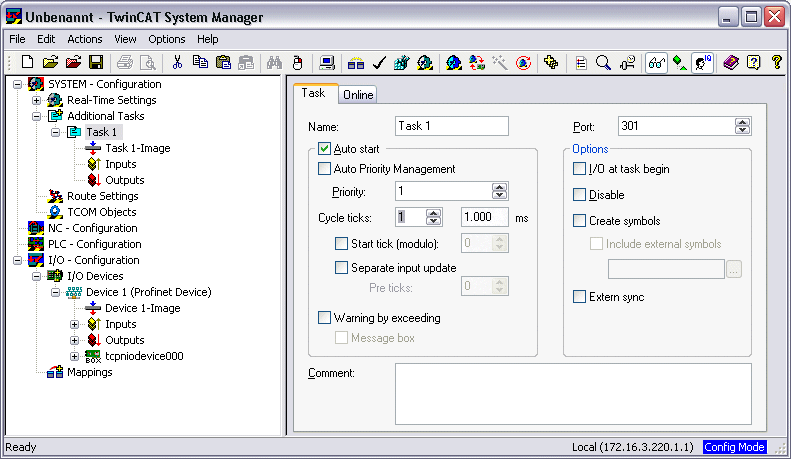Collapse the I/O - Configuration node

18,260
